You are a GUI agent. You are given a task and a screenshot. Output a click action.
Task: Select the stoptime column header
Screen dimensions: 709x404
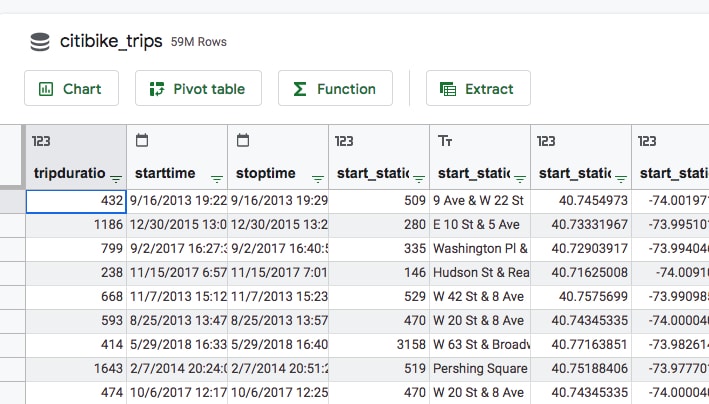[x=278, y=157]
